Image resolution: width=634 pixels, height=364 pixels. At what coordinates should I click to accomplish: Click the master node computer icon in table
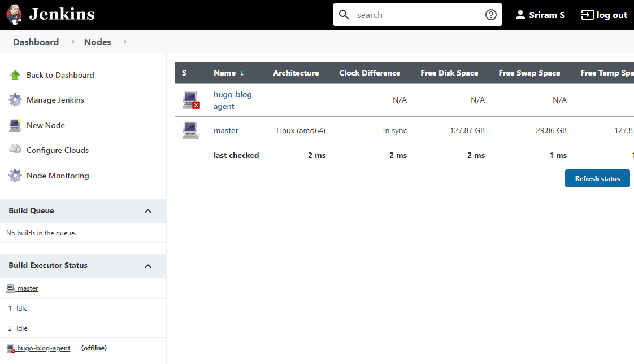coord(190,130)
